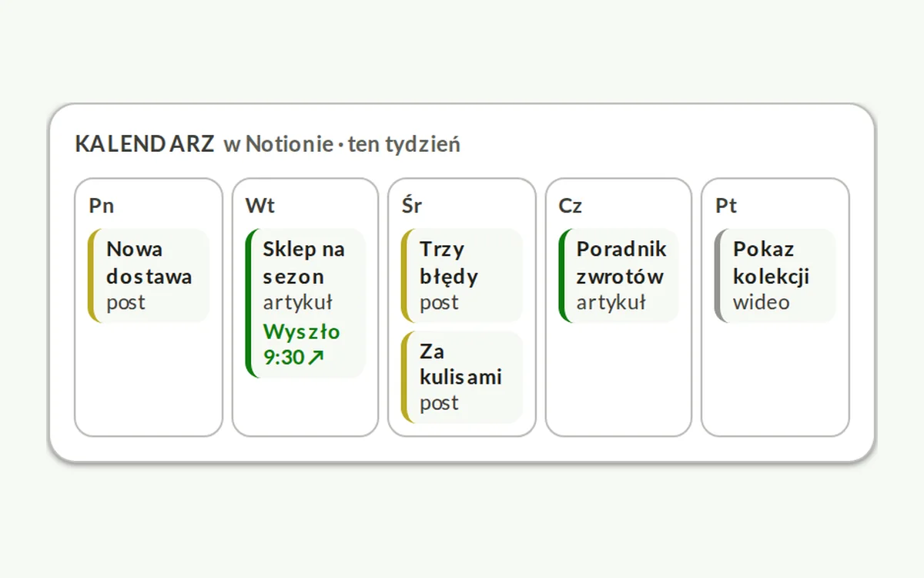Click the 'w Notionie · ten tydzień' subtitle
This screenshot has height=578, width=924.
pyautogui.click(x=342, y=144)
